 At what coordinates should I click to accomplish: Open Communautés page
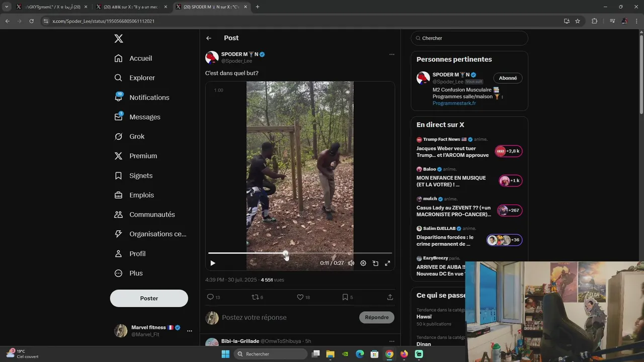pyautogui.click(x=144, y=215)
